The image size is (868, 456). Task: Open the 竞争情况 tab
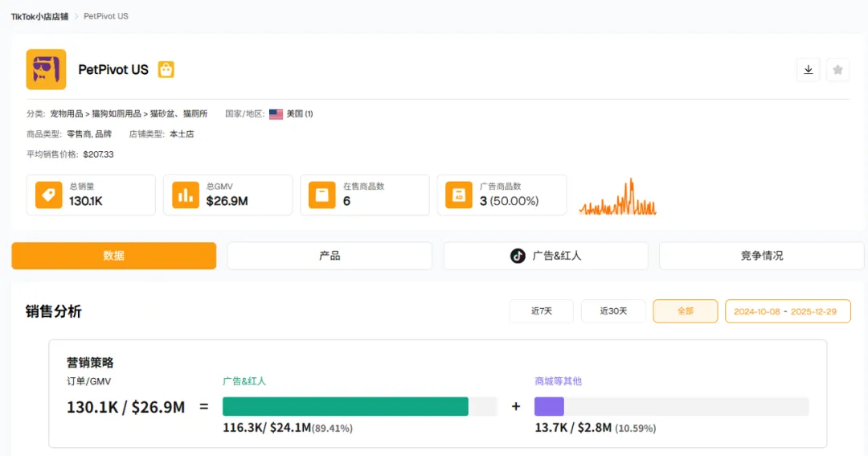pos(761,256)
